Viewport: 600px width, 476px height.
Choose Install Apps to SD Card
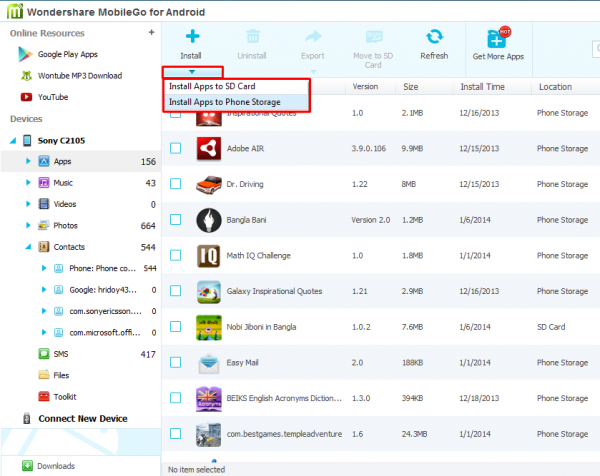(236, 86)
